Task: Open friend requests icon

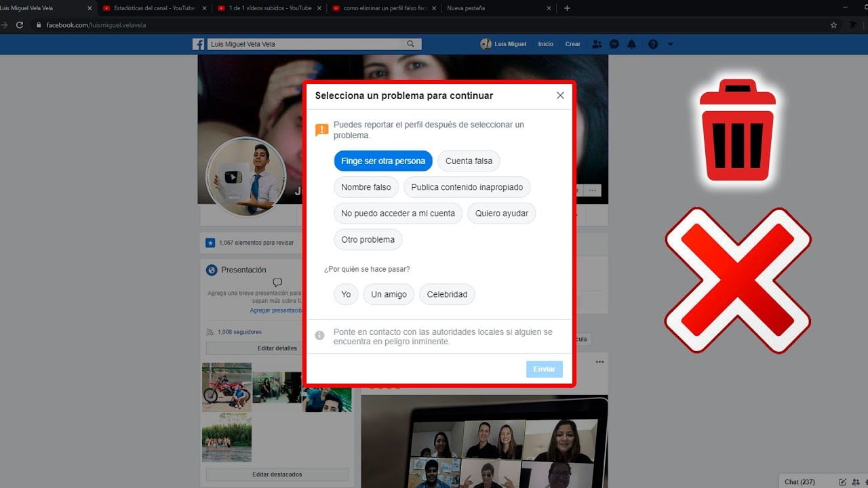Action: point(597,44)
